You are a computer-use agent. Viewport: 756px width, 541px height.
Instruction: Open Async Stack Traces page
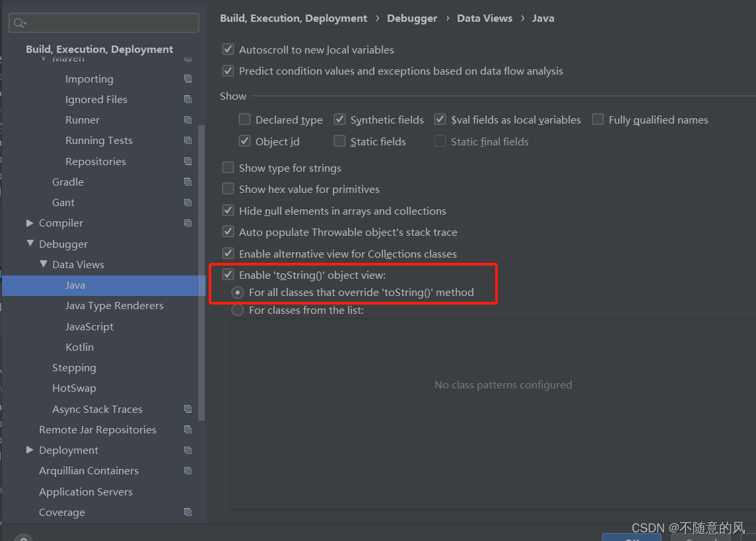click(x=98, y=410)
